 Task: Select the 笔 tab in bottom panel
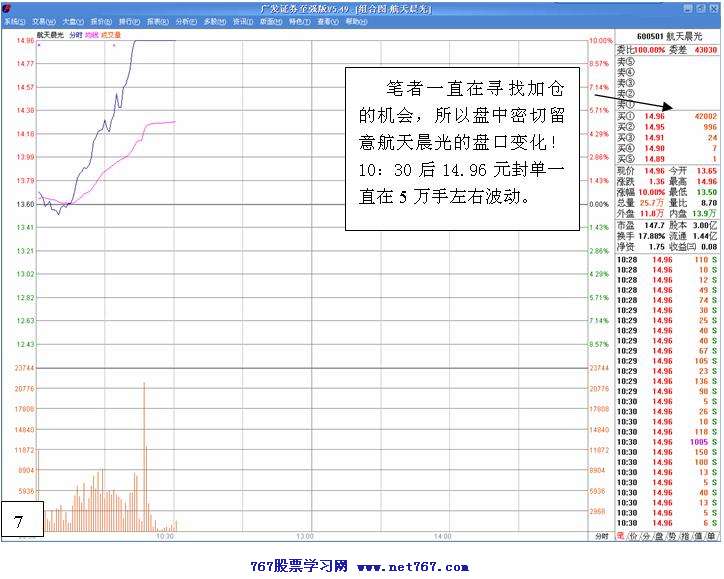click(620, 537)
